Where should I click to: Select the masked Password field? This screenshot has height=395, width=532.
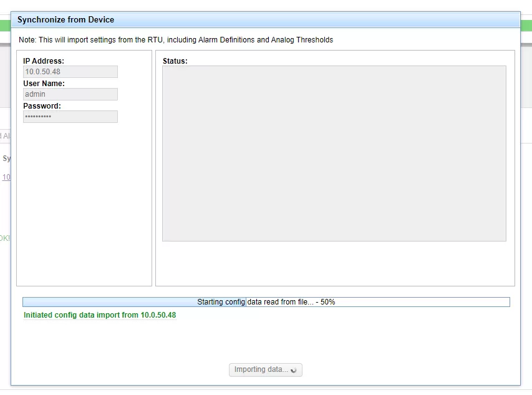click(x=70, y=116)
